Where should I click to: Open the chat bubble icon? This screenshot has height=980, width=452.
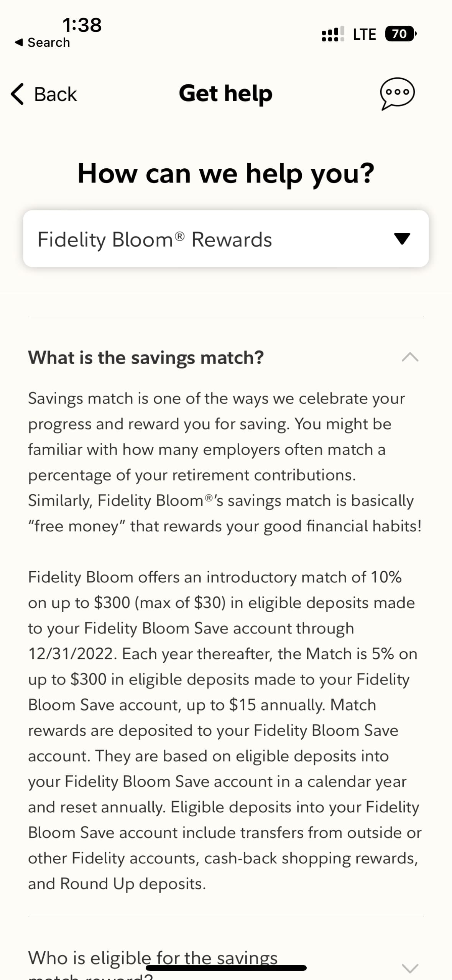click(397, 94)
